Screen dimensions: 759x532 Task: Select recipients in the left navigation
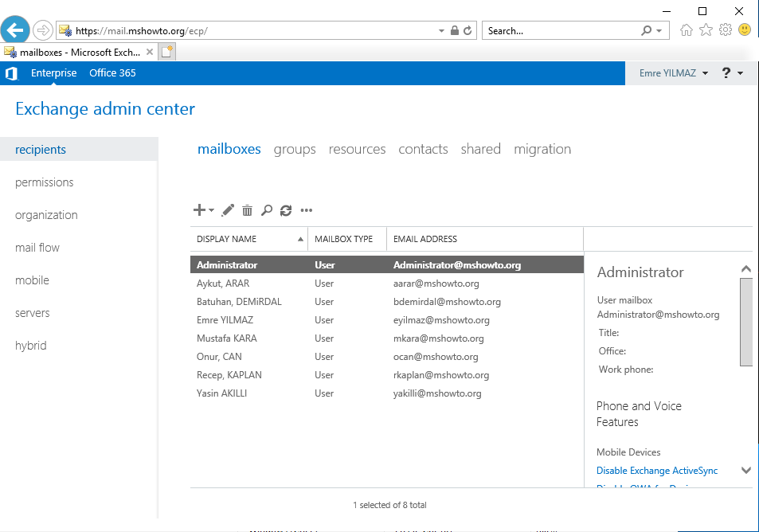point(79,149)
